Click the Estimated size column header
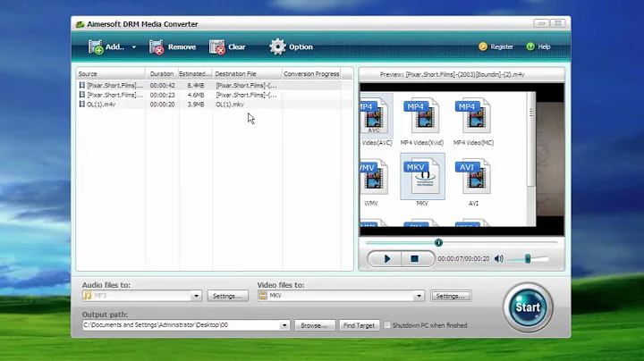Viewport: 644px width, 361px height. (x=196, y=74)
